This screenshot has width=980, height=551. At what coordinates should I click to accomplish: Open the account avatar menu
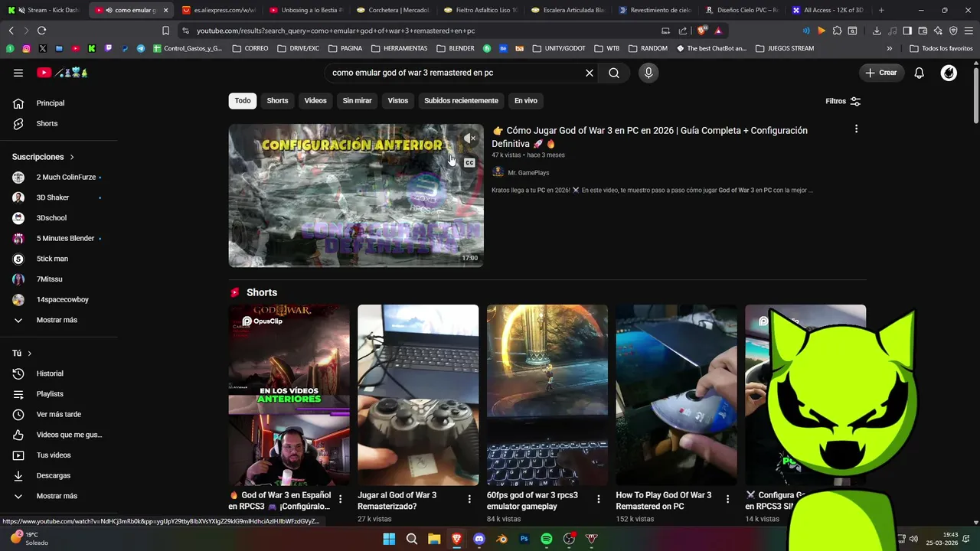point(949,73)
